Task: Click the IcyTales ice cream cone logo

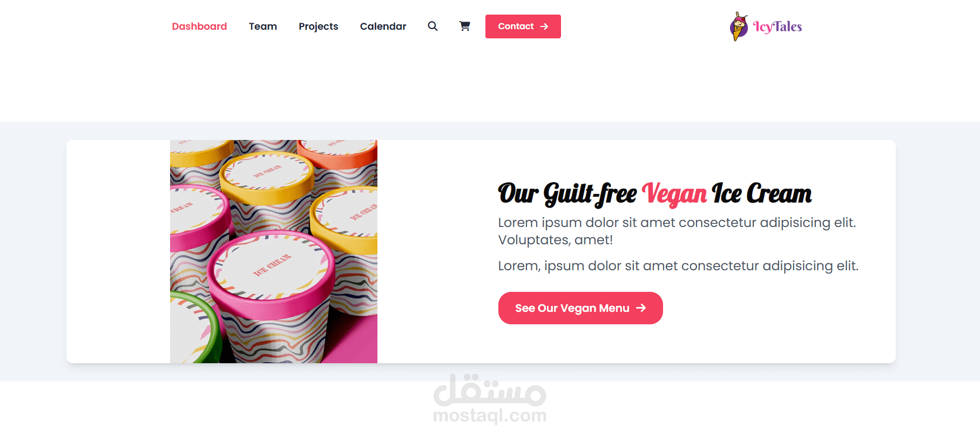Action: coord(739,26)
